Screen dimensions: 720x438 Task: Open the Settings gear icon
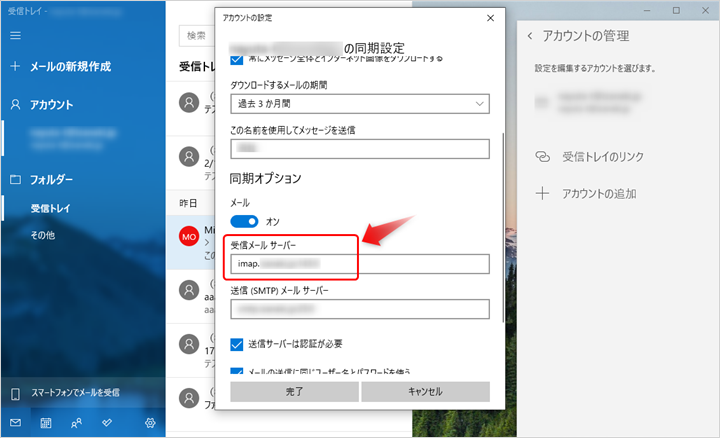pos(150,423)
